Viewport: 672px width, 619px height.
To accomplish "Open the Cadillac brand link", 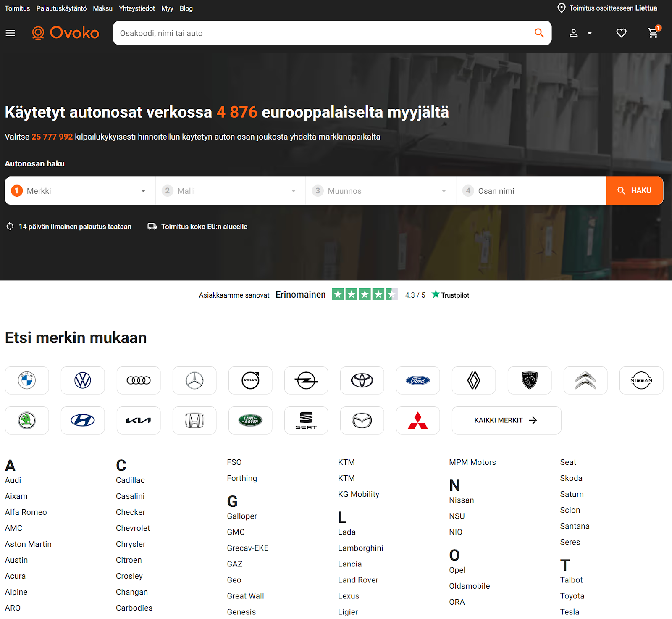I will [x=130, y=480].
